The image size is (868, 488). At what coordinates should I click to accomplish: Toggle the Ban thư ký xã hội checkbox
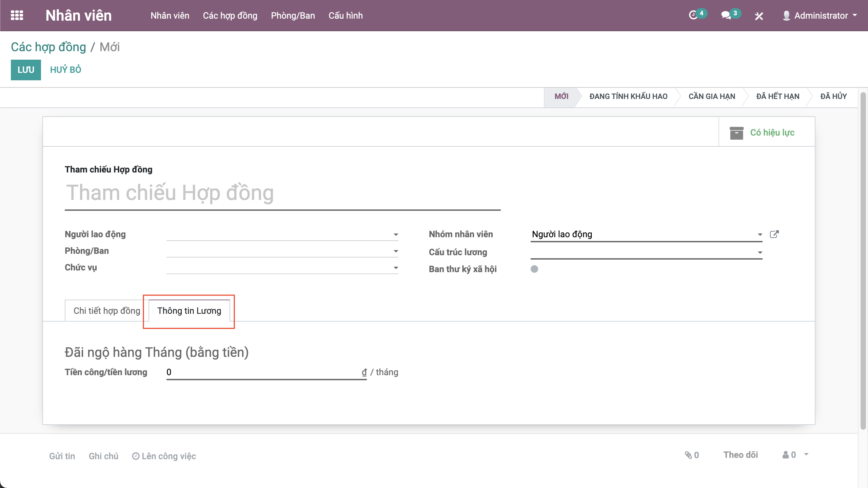coord(534,269)
